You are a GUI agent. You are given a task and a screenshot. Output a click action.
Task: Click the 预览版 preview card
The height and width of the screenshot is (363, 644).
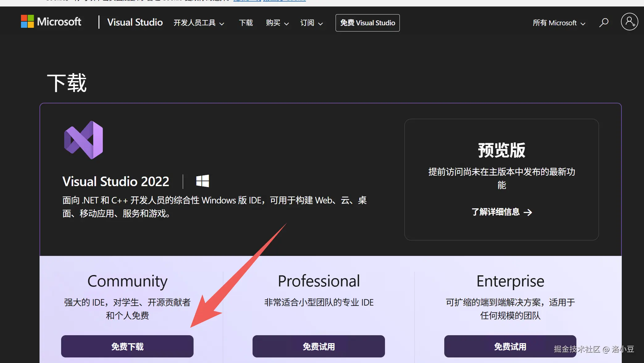click(x=501, y=150)
